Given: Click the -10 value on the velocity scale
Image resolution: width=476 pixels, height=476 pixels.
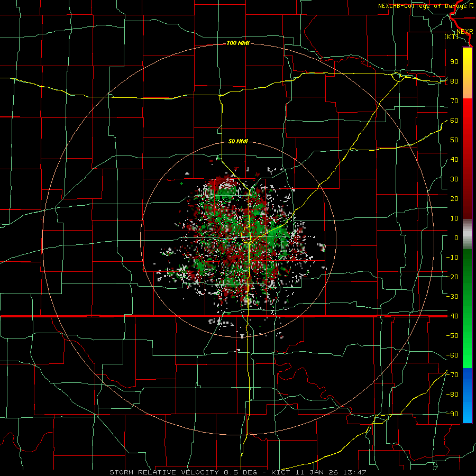Looking at the screenshot, I should 452,258.
